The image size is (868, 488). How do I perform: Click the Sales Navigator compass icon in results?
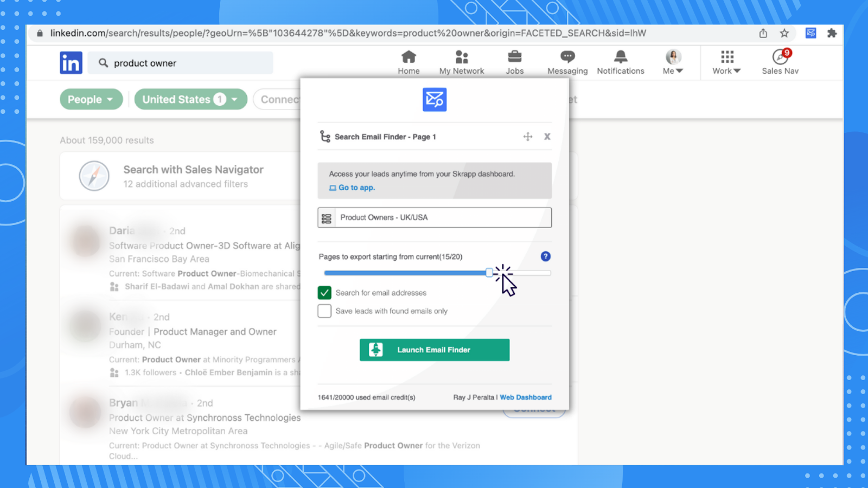(x=94, y=176)
